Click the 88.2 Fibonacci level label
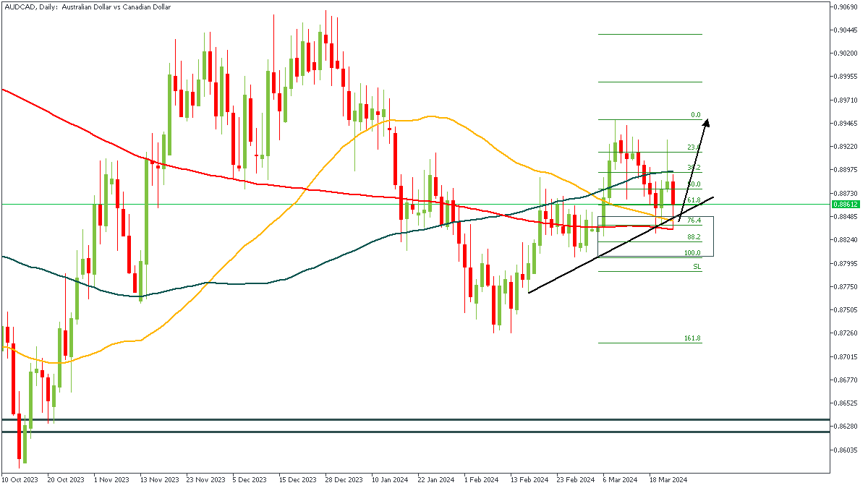Screen dimensions: 868x488 coord(694,237)
